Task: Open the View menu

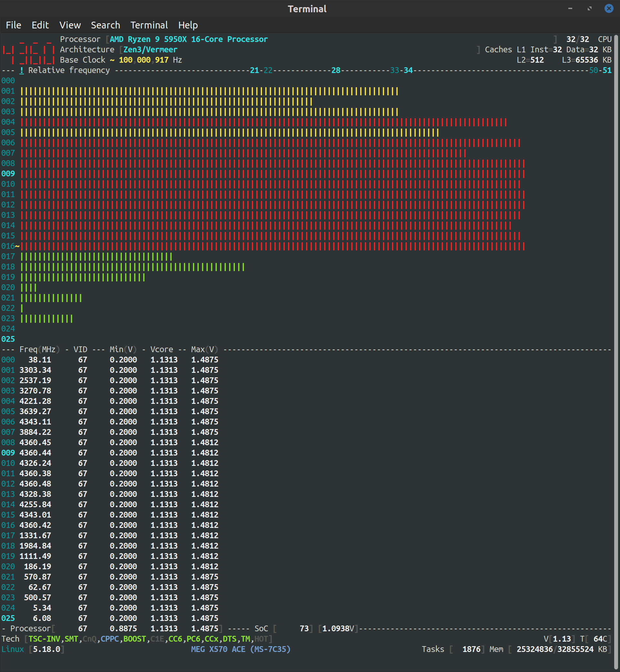Action: click(x=70, y=25)
